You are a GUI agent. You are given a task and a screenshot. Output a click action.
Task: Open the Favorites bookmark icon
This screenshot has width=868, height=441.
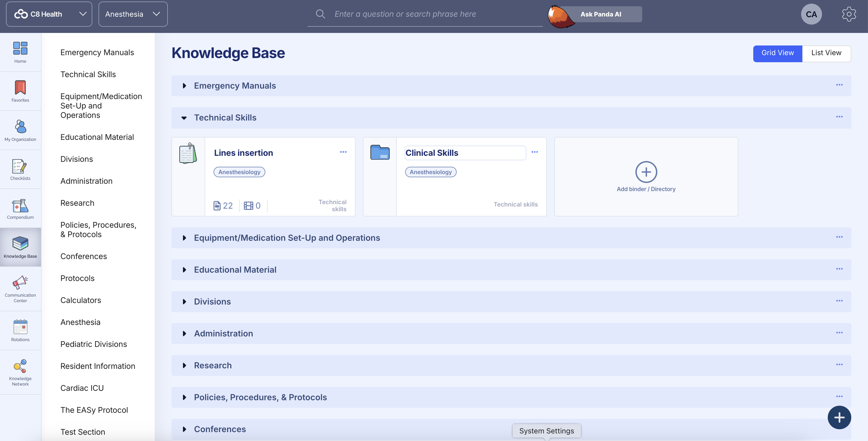pyautogui.click(x=20, y=87)
